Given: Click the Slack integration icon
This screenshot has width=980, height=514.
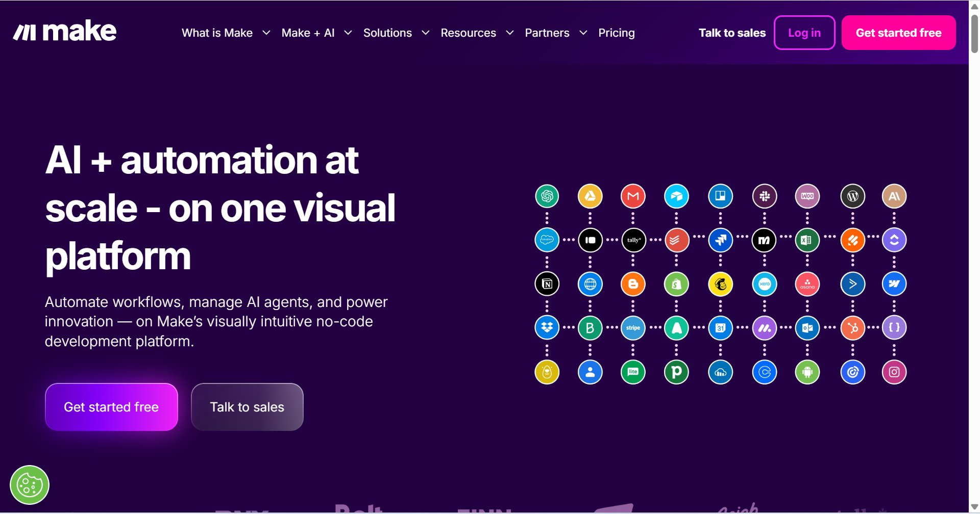Looking at the screenshot, I should click(764, 196).
